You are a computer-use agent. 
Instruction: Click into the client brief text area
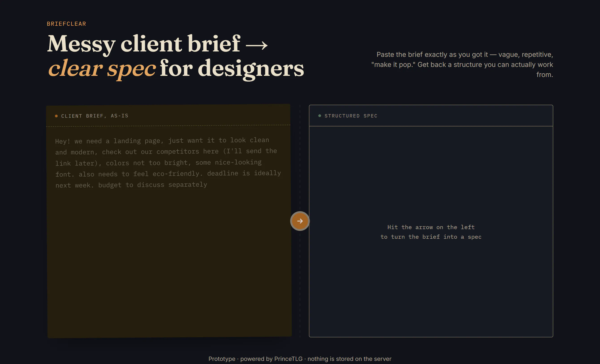pyautogui.click(x=169, y=231)
